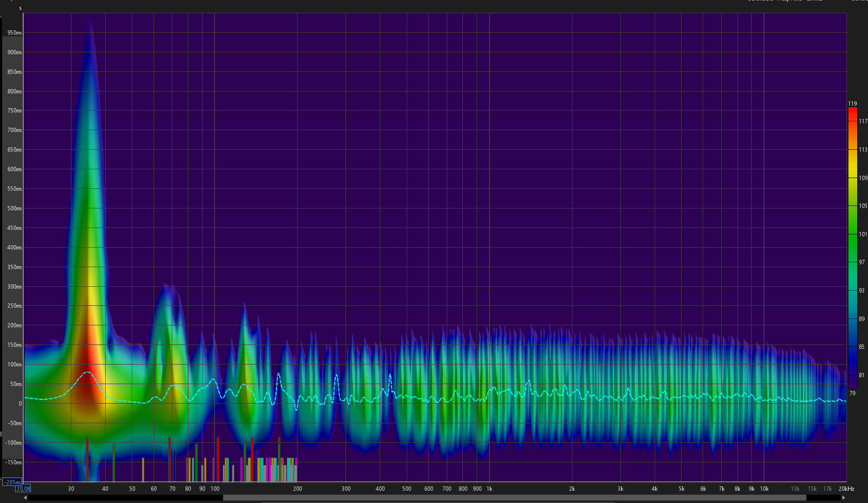Click the 10k label on frequency axis
The width and height of the screenshot is (868, 503).
coord(764,489)
